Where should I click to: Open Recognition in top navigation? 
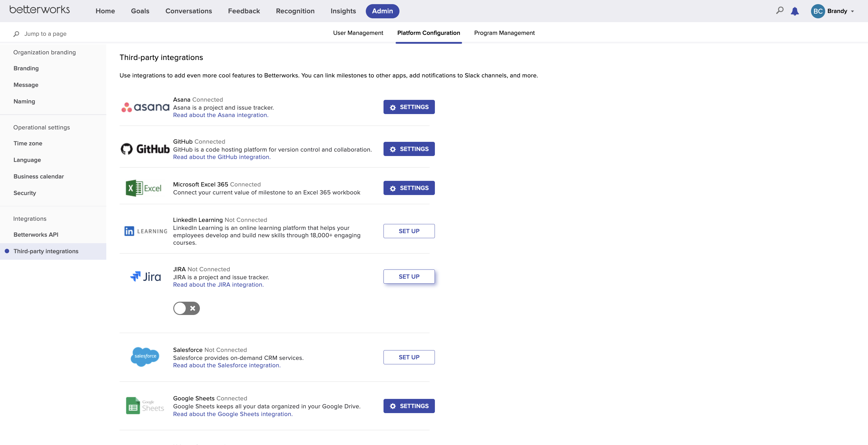pos(295,11)
